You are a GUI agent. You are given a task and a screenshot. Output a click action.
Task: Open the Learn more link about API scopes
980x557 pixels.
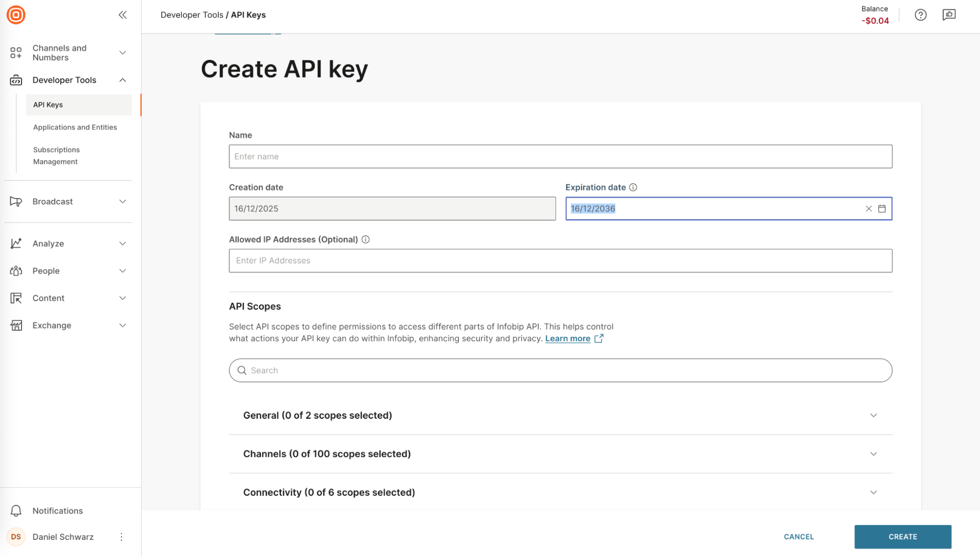coord(568,338)
